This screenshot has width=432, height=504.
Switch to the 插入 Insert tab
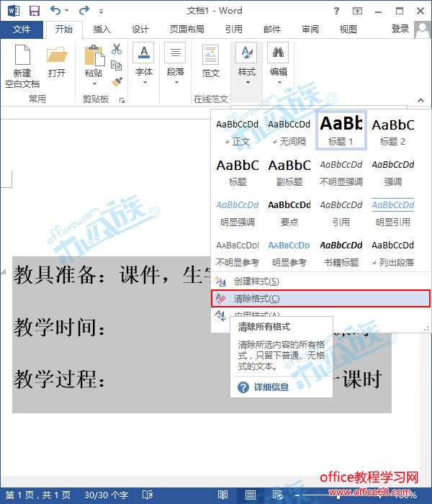pos(102,30)
